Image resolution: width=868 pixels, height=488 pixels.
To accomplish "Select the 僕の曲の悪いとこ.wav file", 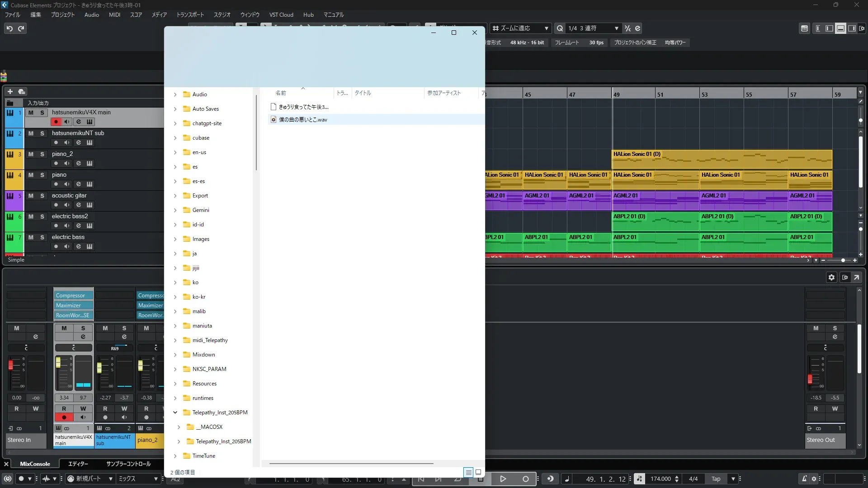I will point(303,120).
